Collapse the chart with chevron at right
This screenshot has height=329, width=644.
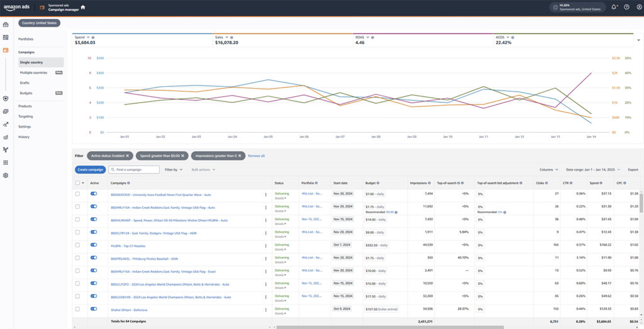pos(639,40)
